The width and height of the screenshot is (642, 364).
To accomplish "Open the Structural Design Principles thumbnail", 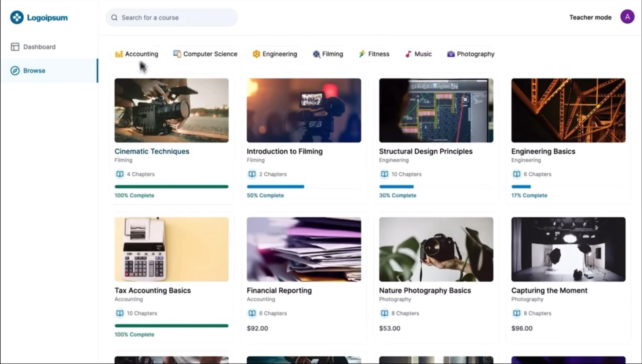I will [436, 110].
